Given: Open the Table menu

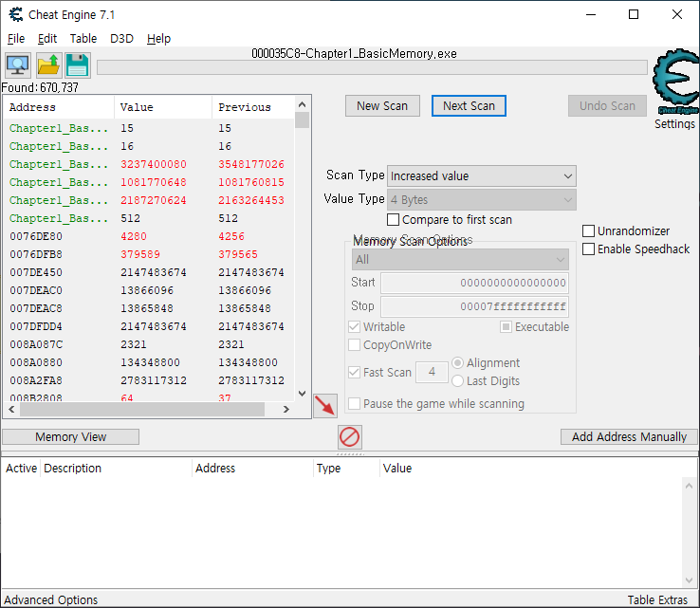Looking at the screenshot, I should click(83, 38).
